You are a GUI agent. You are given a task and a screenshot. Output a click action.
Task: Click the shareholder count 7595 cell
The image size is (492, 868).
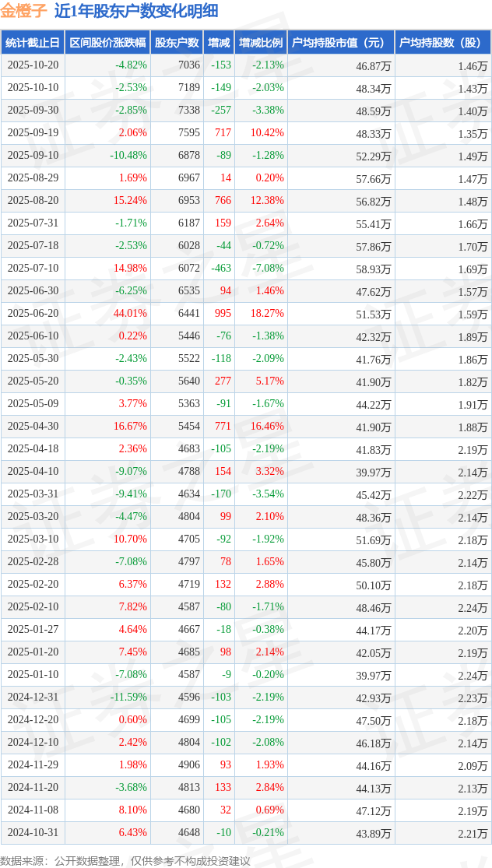click(x=188, y=133)
